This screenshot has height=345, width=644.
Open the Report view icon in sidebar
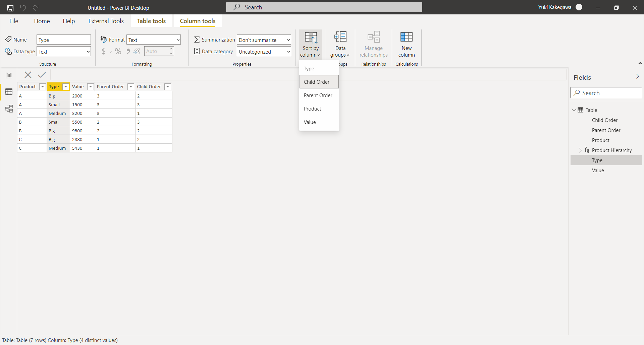coord(9,75)
